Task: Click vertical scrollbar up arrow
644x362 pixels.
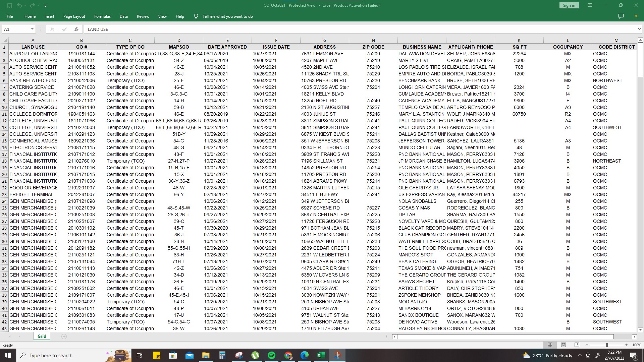Action: (x=640, y=40)
